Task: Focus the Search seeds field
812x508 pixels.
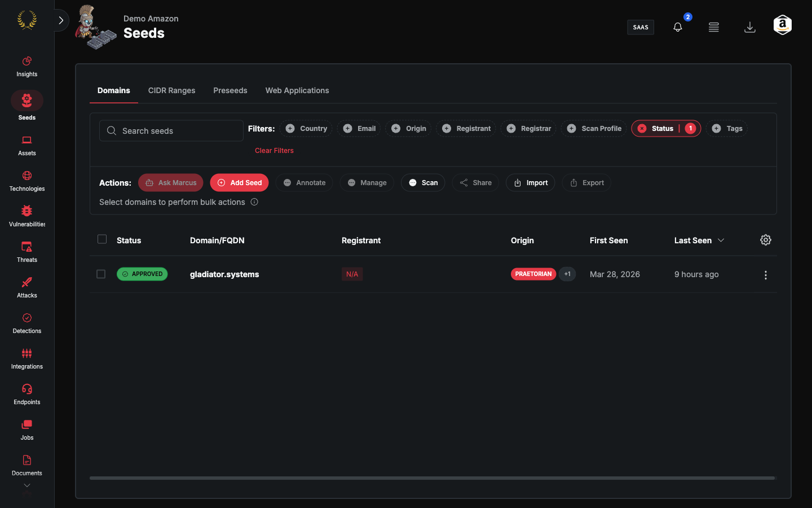Action: tap(171, 131)
